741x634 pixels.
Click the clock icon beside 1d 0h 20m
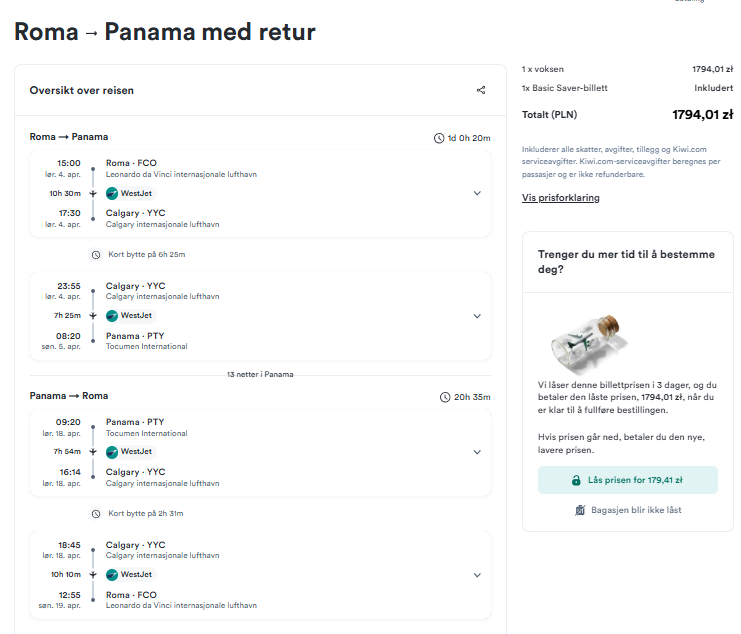[439, 138]
